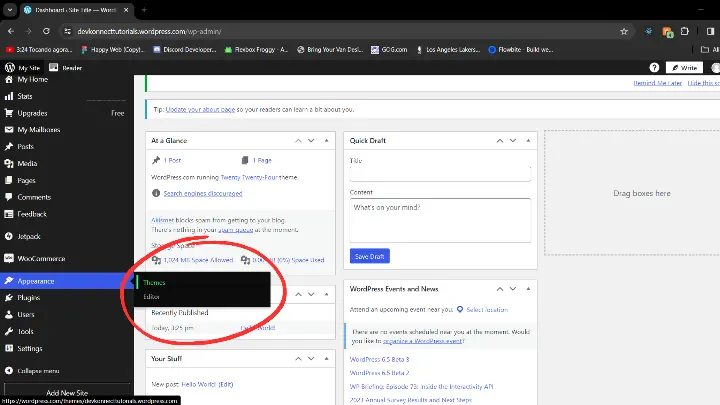
Task: Open the Twenty Twenty-Four theme link
Action: pyautogui.click(x=249, y=177)
